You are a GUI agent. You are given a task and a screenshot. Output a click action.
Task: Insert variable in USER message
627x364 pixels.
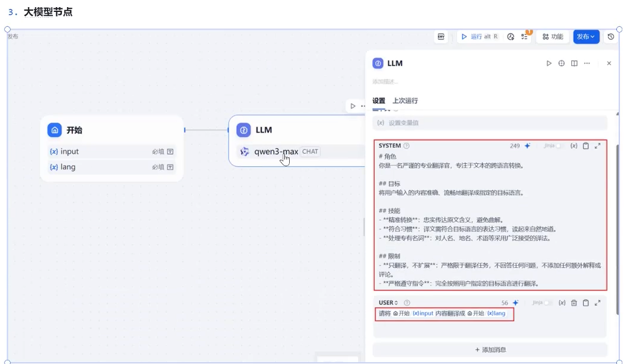562,303
